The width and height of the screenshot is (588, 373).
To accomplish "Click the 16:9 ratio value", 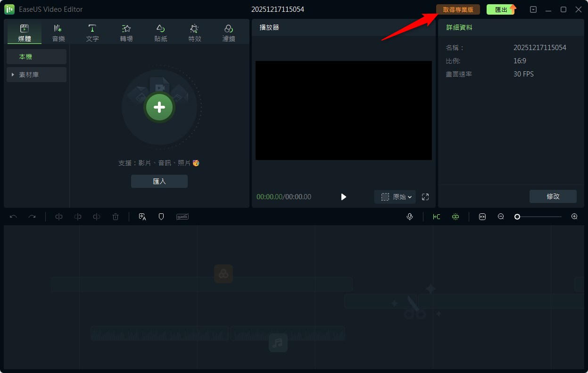I will pos(520,61).
